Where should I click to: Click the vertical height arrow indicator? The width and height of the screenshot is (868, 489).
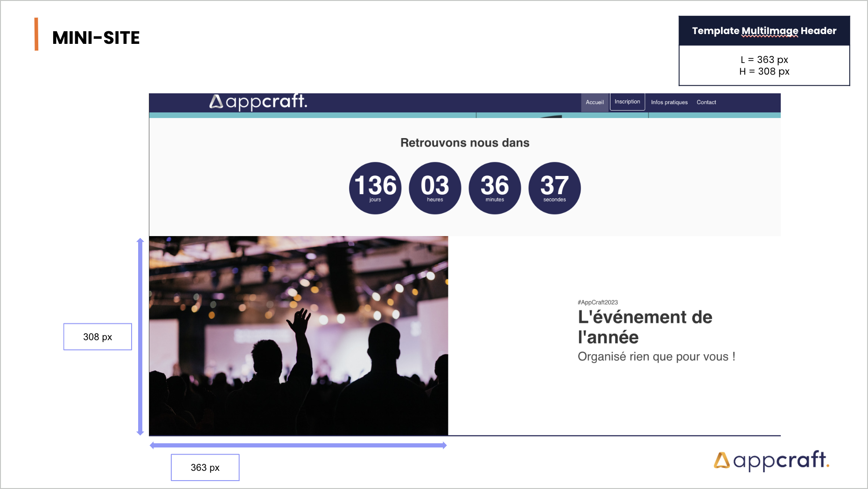[x=140, y=336]
